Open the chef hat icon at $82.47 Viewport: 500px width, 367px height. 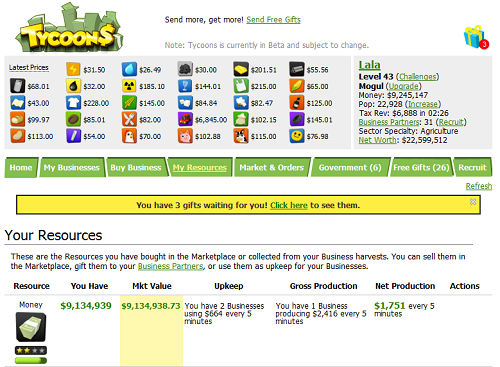pyautogui.click(x=241, y=103)
